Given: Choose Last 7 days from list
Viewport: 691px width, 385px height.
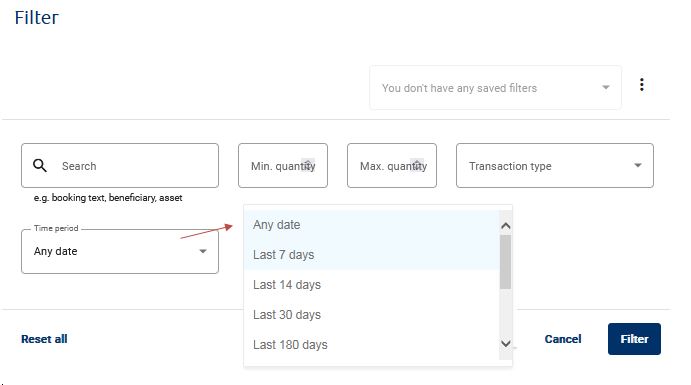Looking at the screenshot, I should click(371, 255).
